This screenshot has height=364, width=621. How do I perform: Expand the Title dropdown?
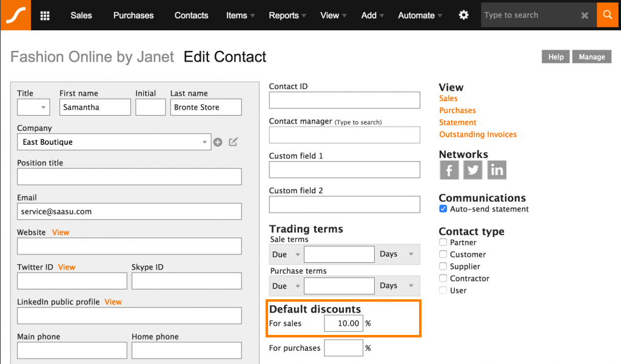pyautogui.click(x=33, y=107)
